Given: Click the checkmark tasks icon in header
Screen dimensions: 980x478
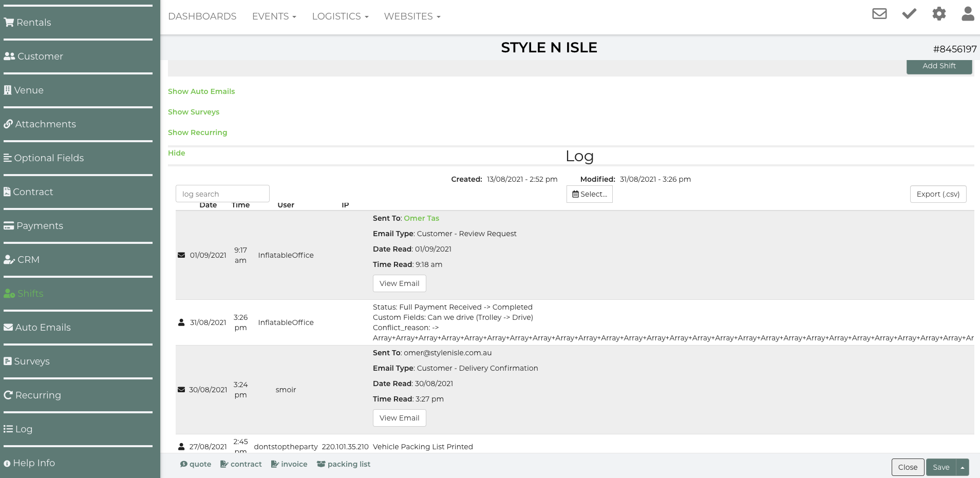Looking at the screenshot, I should coord(909,14).
